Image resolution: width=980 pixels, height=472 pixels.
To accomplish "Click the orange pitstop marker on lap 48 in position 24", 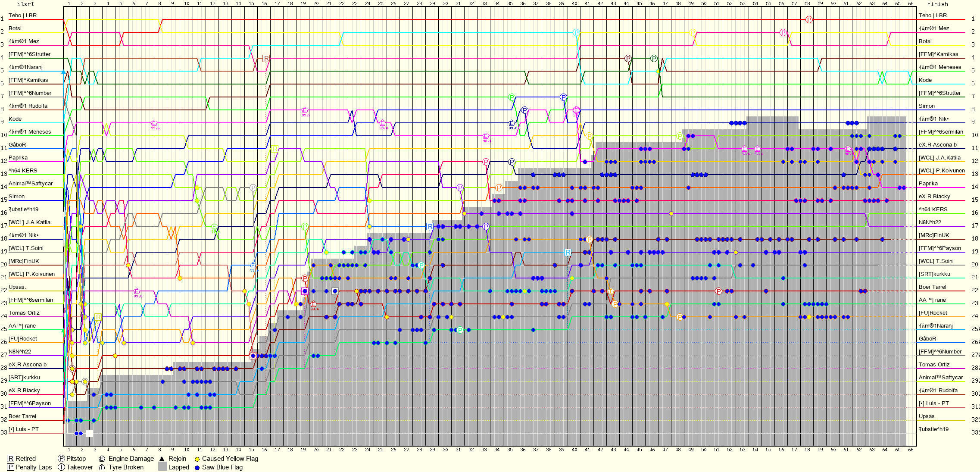I will pyautogui.click(x=680, y=317).
